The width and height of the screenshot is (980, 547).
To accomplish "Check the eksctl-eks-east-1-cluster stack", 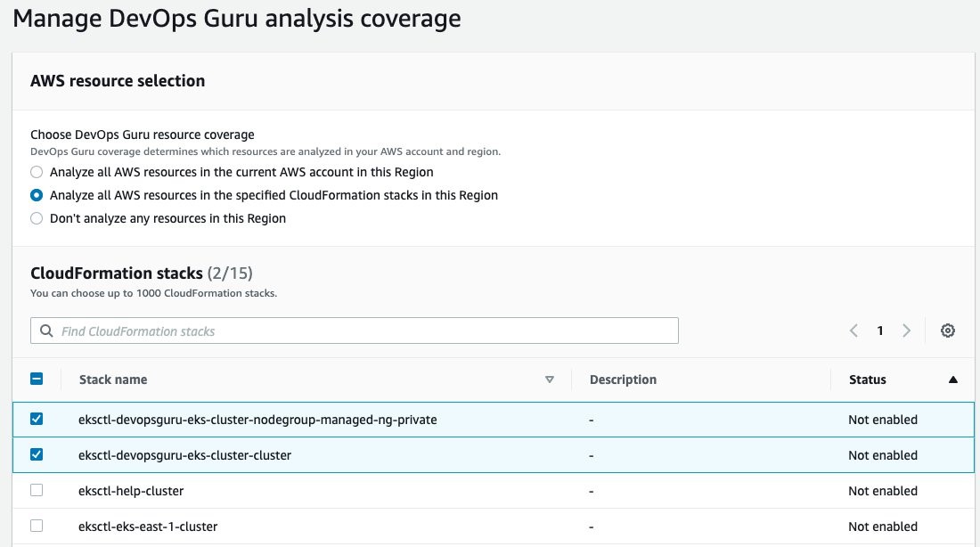I will tap(37, 526).
